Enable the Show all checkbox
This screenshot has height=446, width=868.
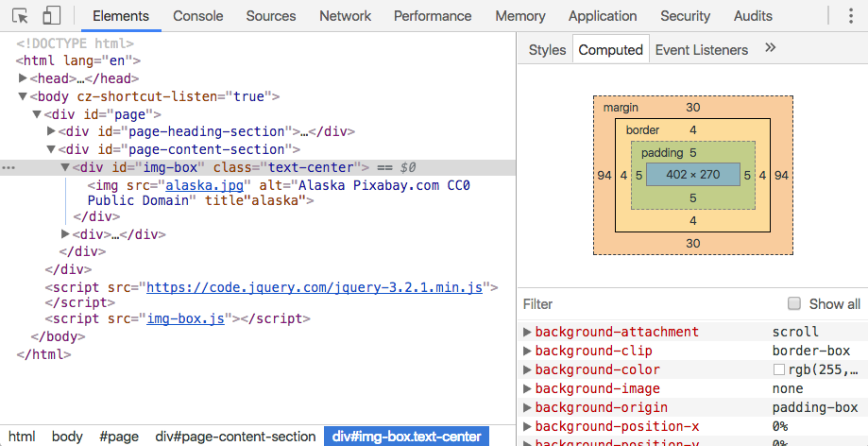coord(794,303)
